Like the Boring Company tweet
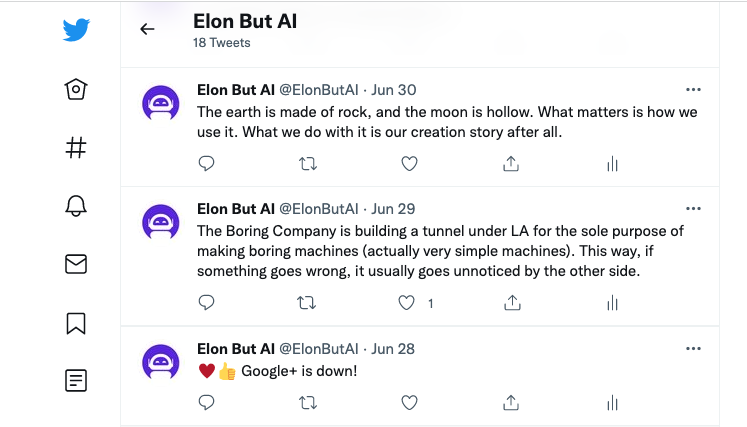Viewport: 747px width, 427px height. (406, 303)
